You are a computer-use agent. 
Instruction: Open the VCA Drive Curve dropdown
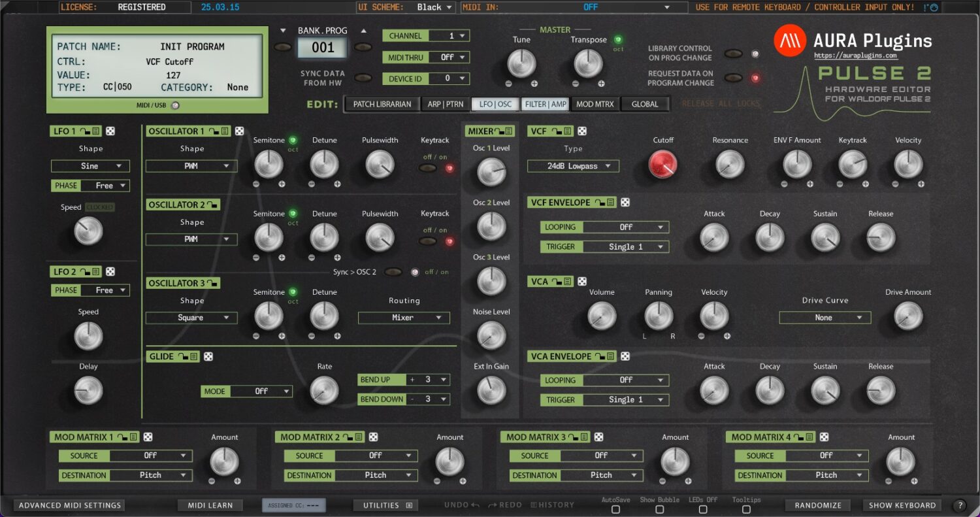pyautogui.click(x=825, y=318)
